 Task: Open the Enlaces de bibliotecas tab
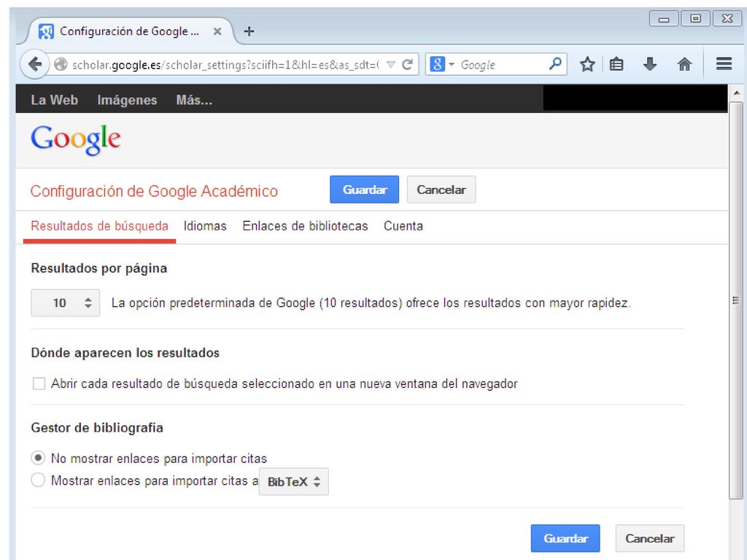click(306, 226)
